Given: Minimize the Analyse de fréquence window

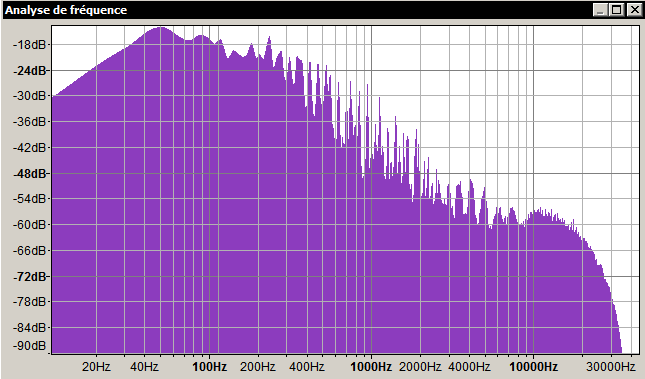Looking at the screenshot, I should [601, 10].
